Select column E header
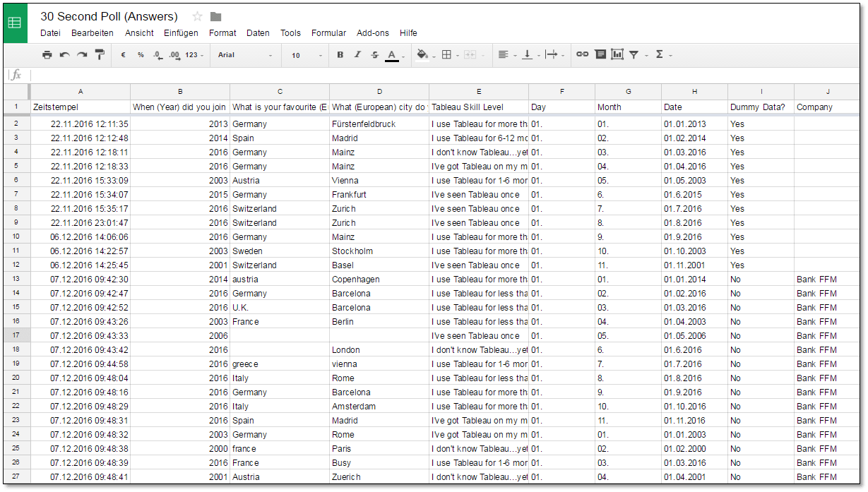This screenshot has height=492, width=868. pyautogui.click(x=479, y=92)
